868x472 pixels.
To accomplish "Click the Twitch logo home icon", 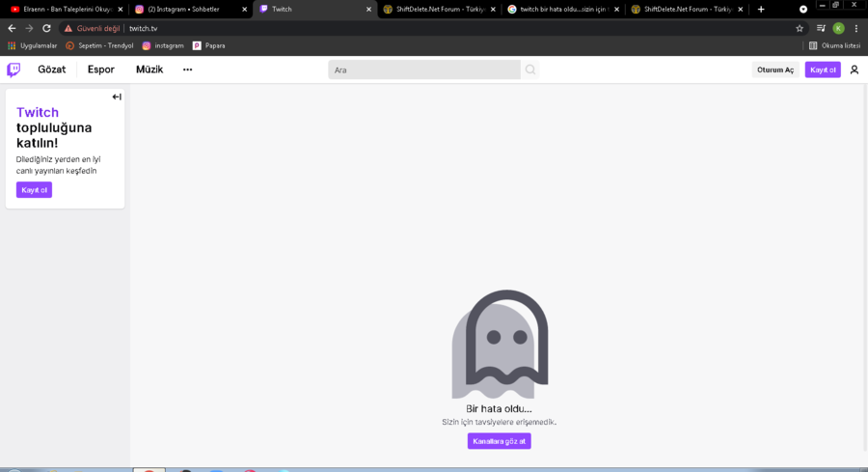I will (x=14, y=69).
